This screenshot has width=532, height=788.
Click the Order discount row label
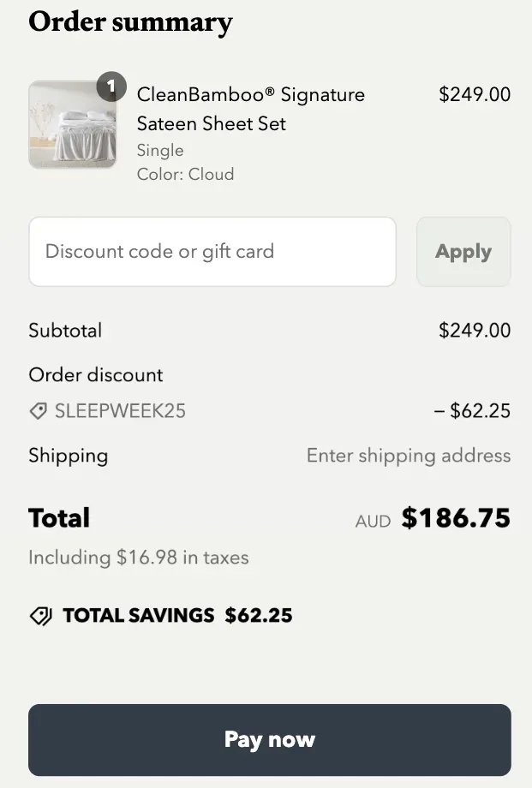96,374
